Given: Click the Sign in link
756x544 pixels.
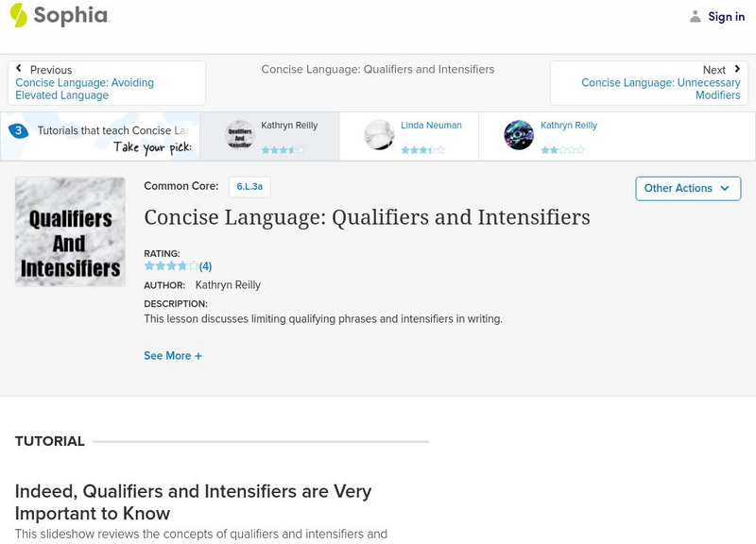Looking at the screenshot, I should coord(726,16).
